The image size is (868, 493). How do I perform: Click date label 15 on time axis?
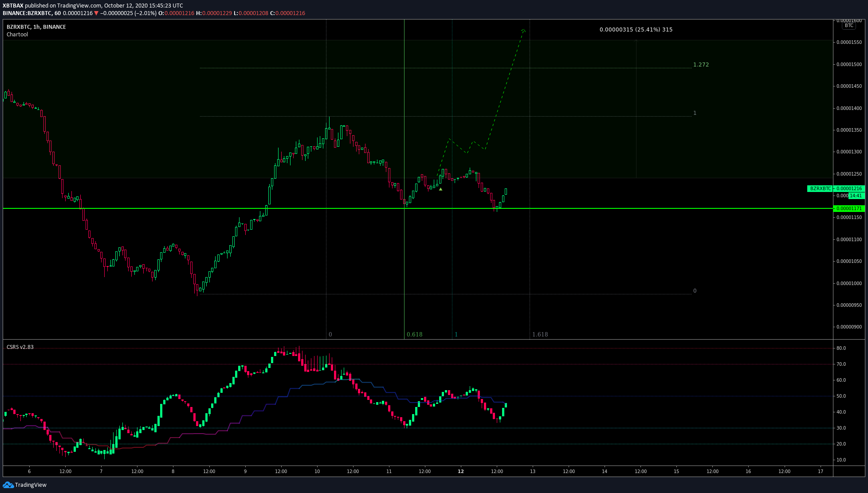tap(676, 471)
